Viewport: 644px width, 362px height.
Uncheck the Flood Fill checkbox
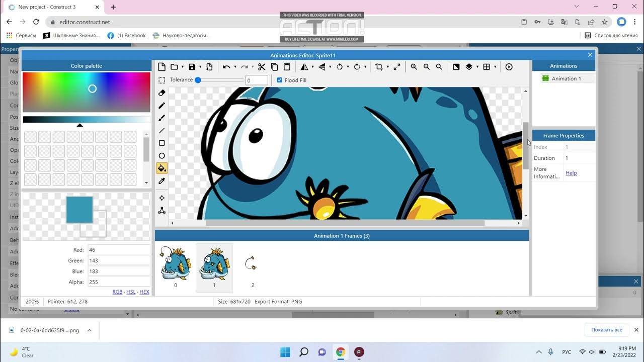point(280,80)
